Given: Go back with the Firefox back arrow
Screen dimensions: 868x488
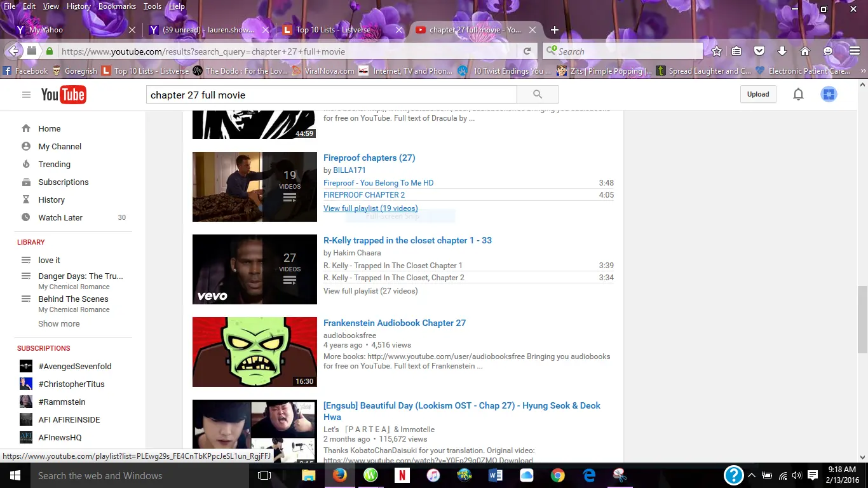Looking at the screenshot, I should 14,51.
